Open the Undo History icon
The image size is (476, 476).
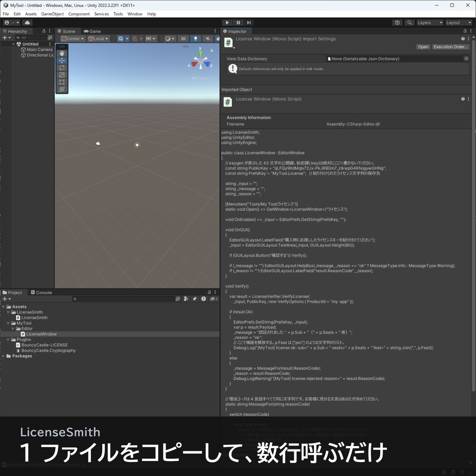[397, 22]
